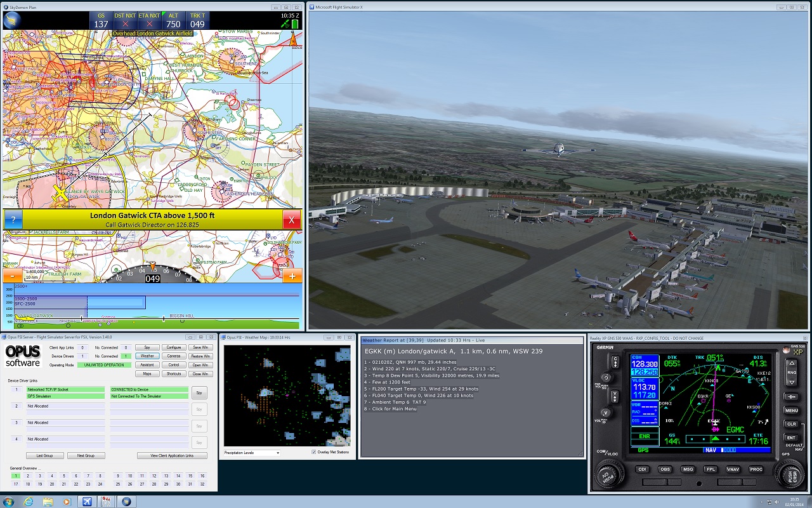Click Spy for device driver link 1
812x508 pixels.
(199, 393)
